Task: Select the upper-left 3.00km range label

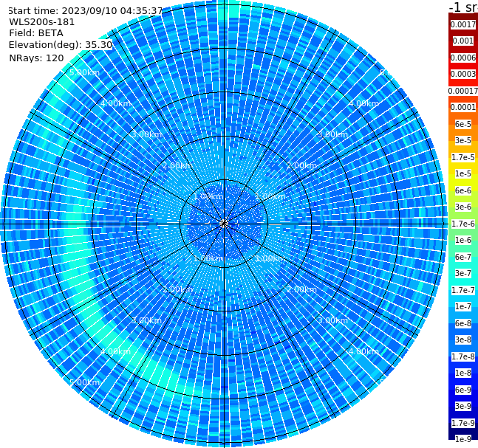Action: (146, 134)
